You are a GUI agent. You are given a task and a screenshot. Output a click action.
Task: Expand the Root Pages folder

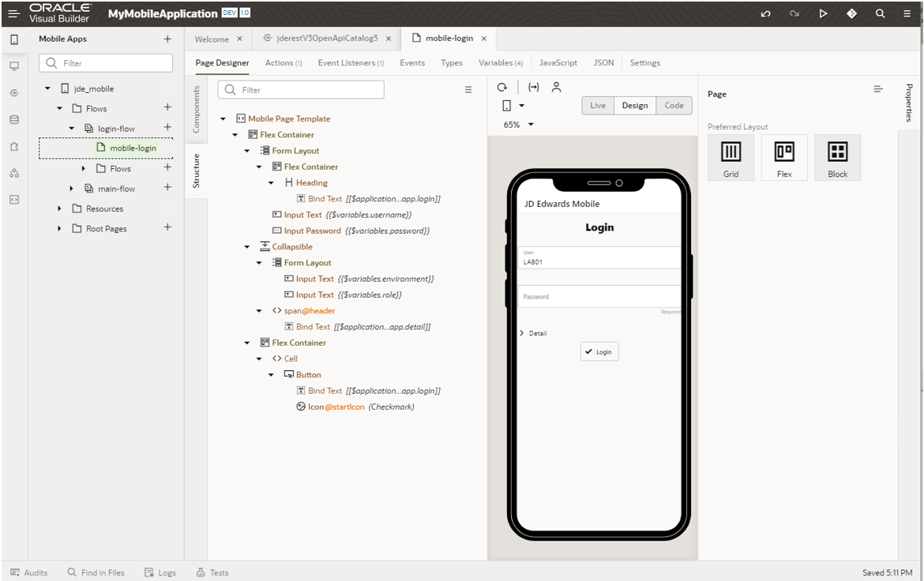(59, 229)
